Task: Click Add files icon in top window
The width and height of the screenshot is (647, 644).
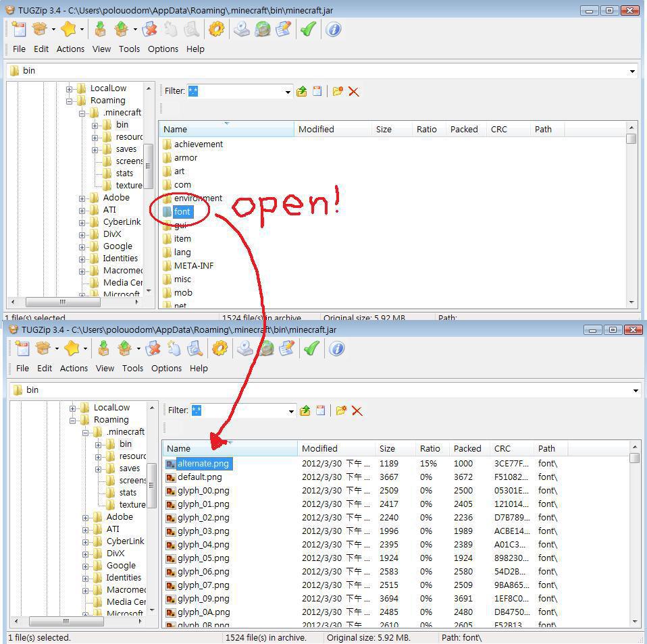Action: (x=100, y=29)
